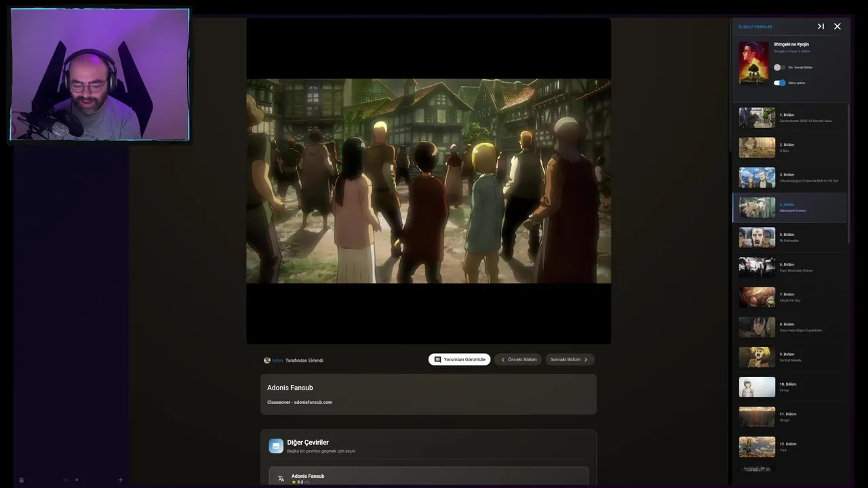Select the 2. Bölüm thumbnail
The width and height of the screenshot is (868, 488).
tap(757, 148)
